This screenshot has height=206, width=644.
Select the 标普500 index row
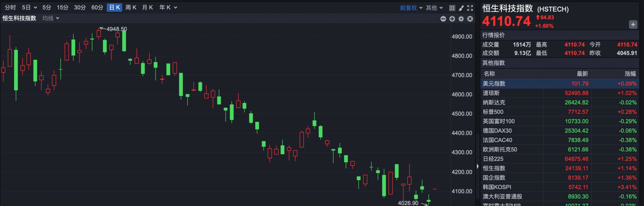(x=559, y=112)
